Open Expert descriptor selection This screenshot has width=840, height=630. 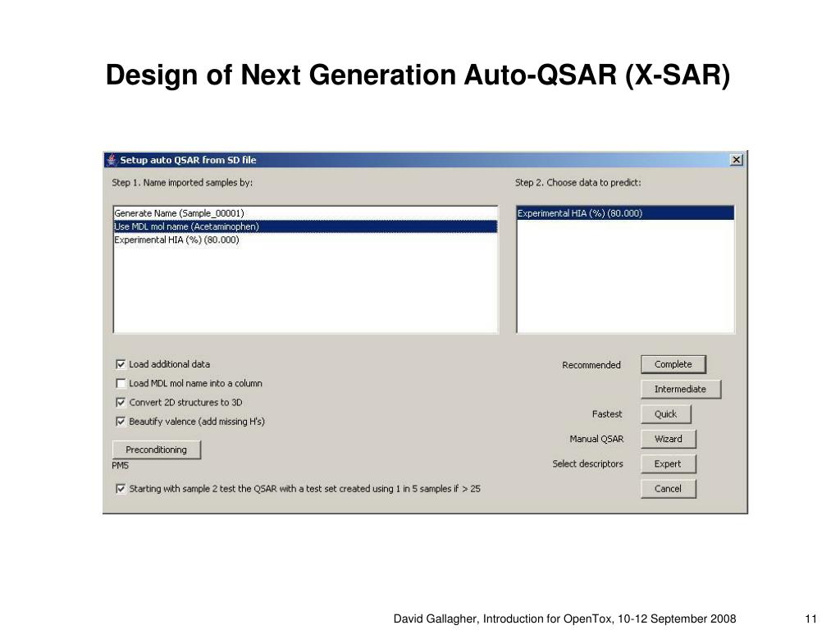coord(668,464)
